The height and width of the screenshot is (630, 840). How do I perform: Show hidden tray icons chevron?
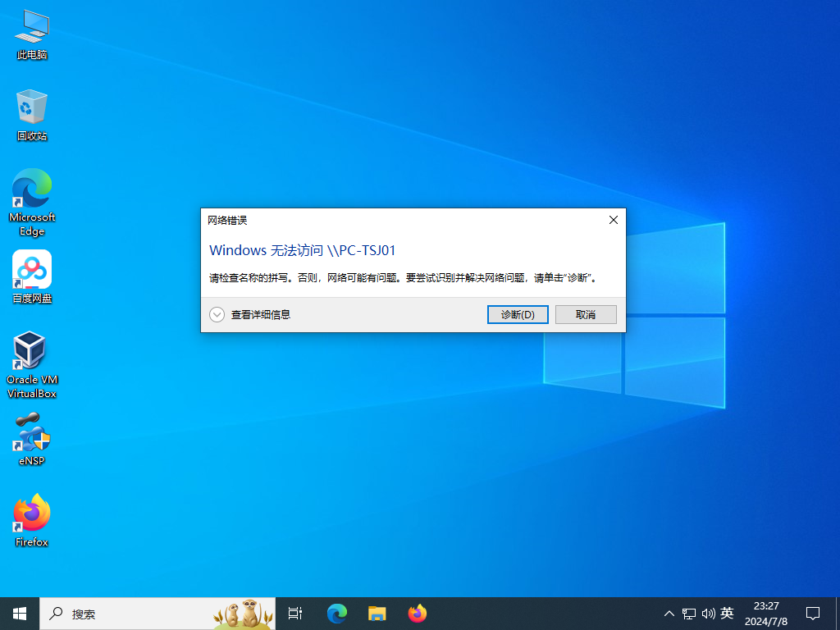tap(669, 614)
